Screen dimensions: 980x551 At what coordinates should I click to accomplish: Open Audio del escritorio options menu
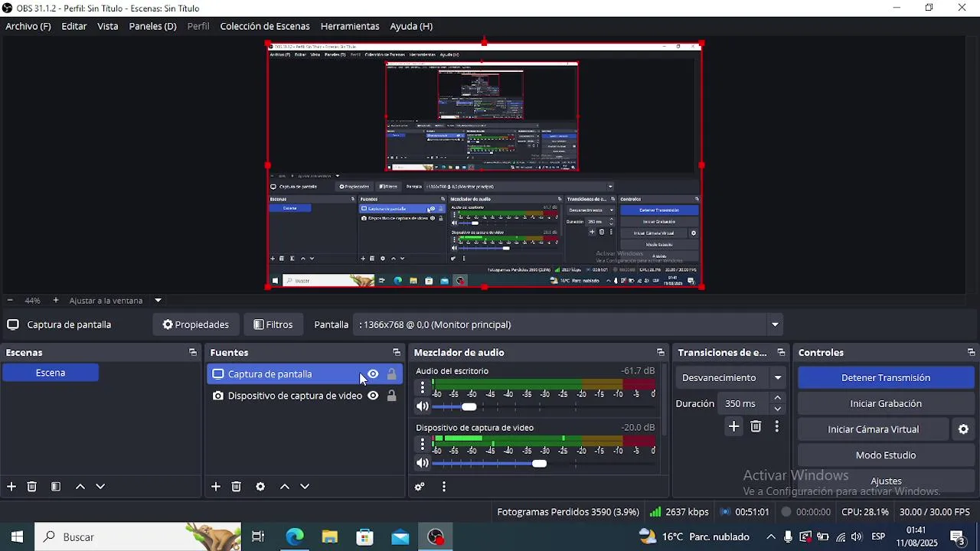(x=422, y=388)
